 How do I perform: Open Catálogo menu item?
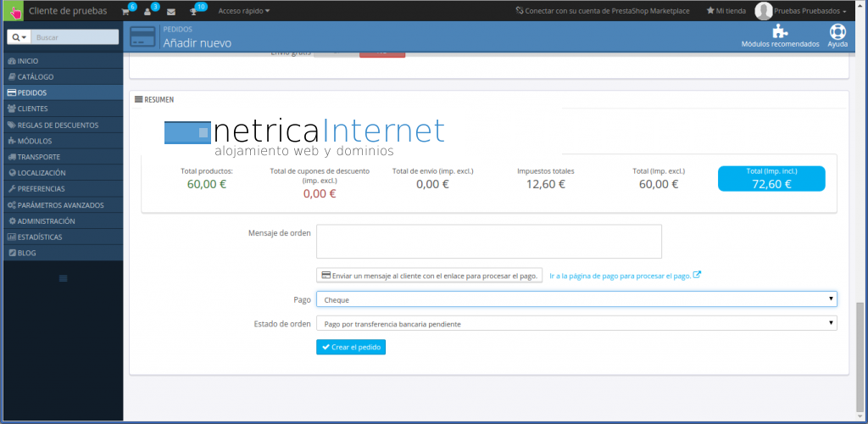click(x=63, y=77)
